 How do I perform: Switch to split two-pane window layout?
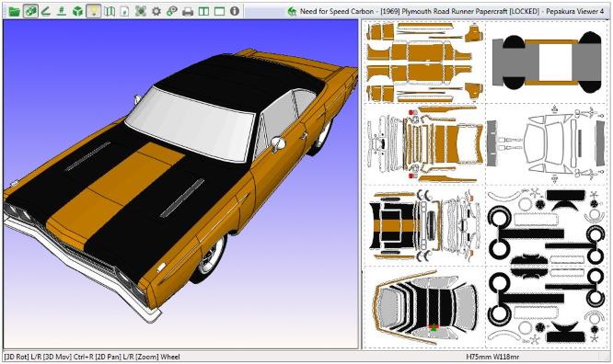[x=203, y=11]
